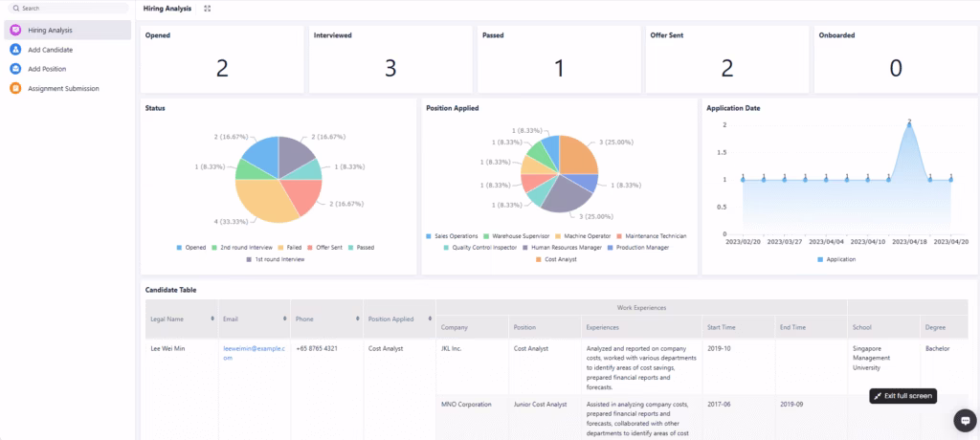Click the Add Candidate sidebar icon
The image size is (980, 440).
pyautogui.click(x=15, y=50)
